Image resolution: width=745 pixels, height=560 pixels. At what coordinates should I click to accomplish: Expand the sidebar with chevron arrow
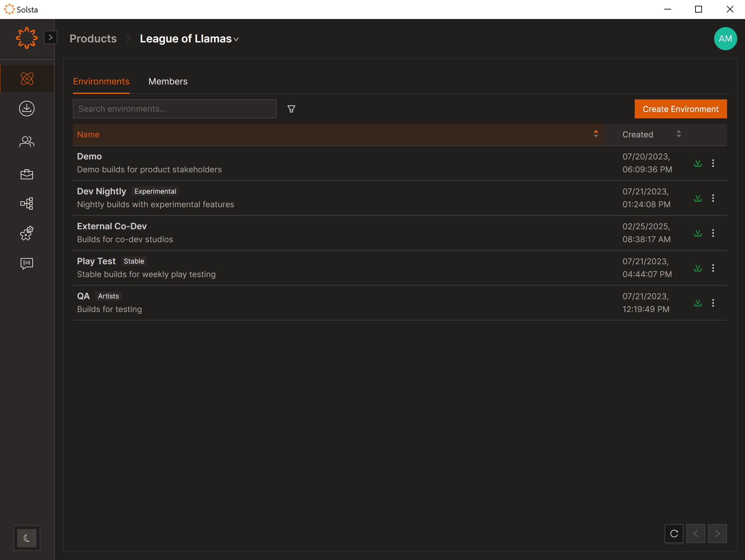[x=51, y=37]
